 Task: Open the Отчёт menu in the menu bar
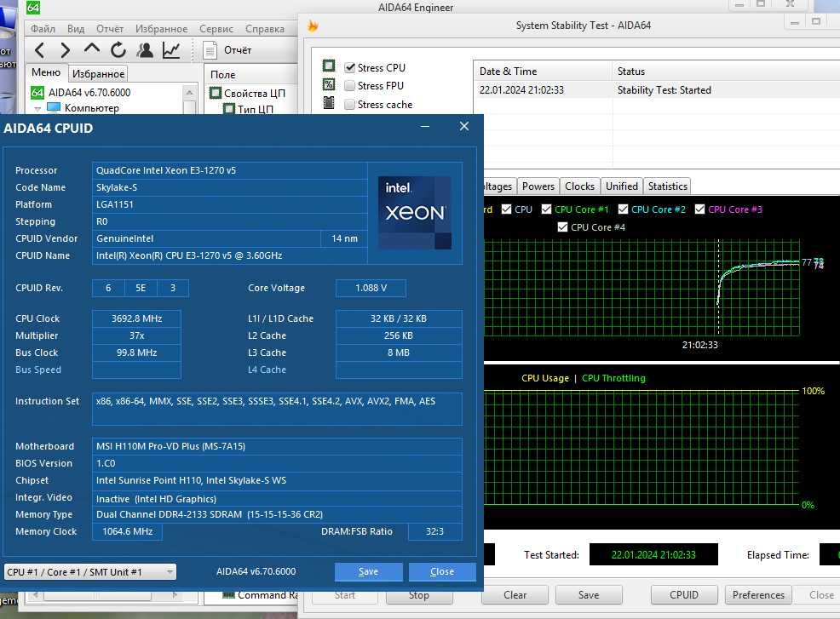click(110, 28)
